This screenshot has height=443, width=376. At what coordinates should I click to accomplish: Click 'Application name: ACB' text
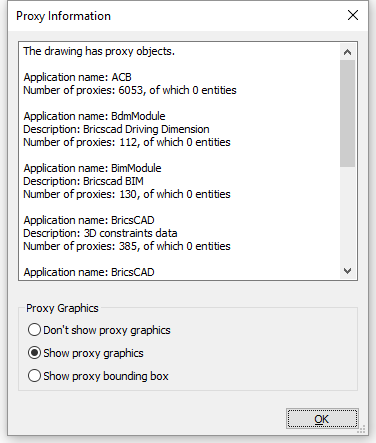pyautogui.click(x=77, y=77)
